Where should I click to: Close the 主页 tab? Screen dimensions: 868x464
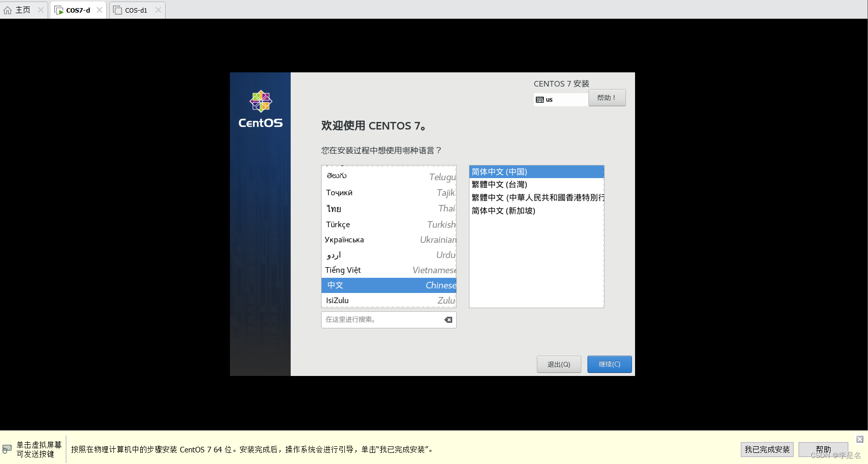41,10
